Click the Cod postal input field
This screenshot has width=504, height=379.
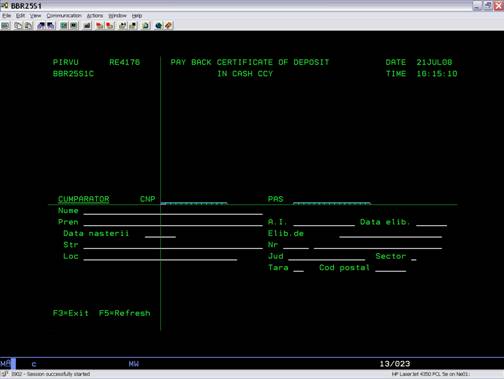click(x=391, y=268)
